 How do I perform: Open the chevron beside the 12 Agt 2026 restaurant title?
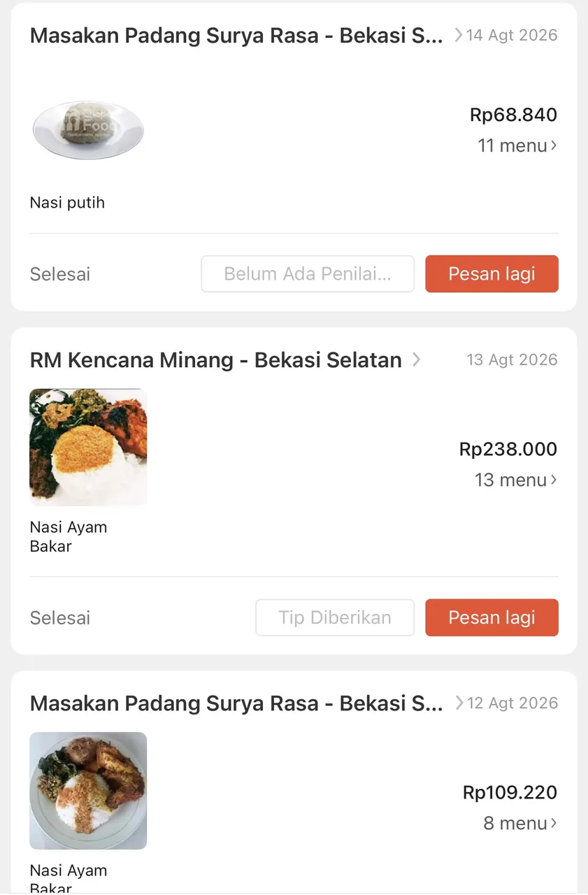459,703
